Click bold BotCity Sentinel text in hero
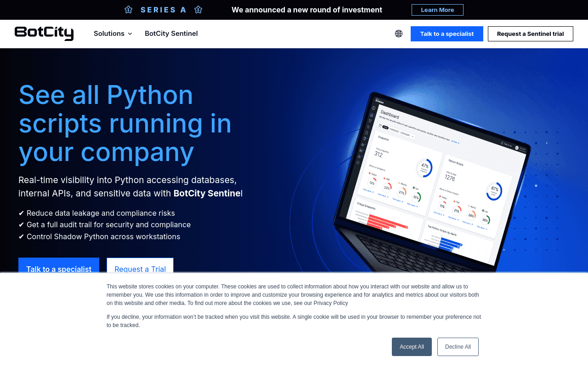Viewport: 588px width, 368px height. point(207,193)
